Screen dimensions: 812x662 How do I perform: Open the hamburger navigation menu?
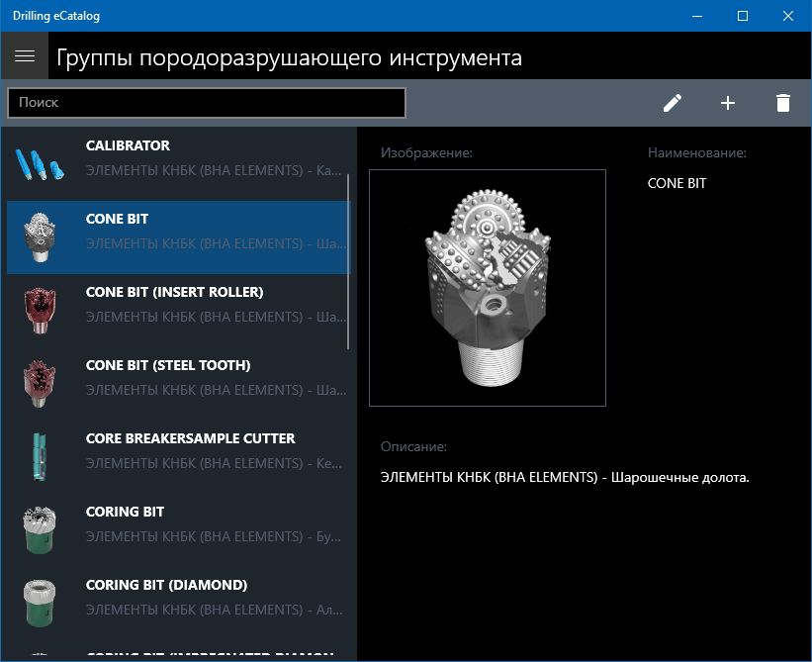25,56
